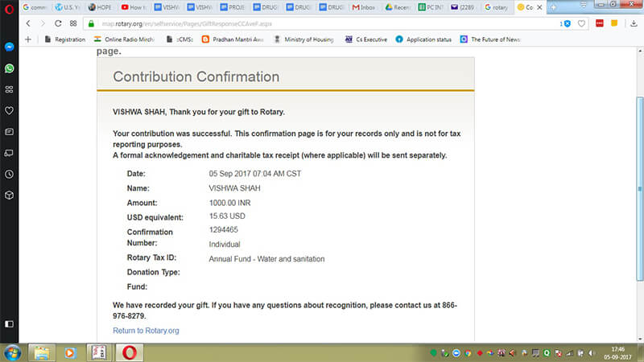Image resolution: width=644 pixels, height=362 pixels.
Task: Open the Ministry of Housing bookmark
Action: point(304,39)
